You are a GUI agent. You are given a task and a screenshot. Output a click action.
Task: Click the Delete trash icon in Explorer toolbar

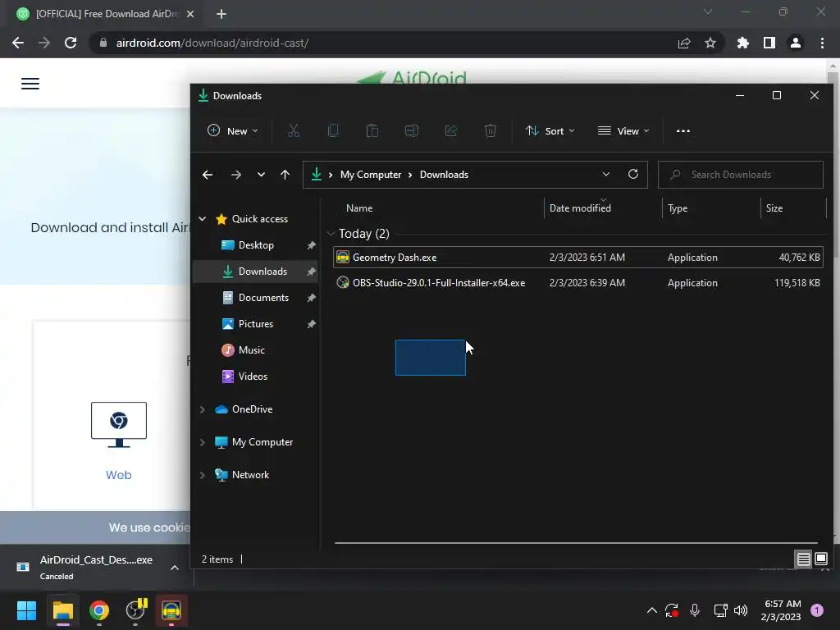tap(491, 130)
